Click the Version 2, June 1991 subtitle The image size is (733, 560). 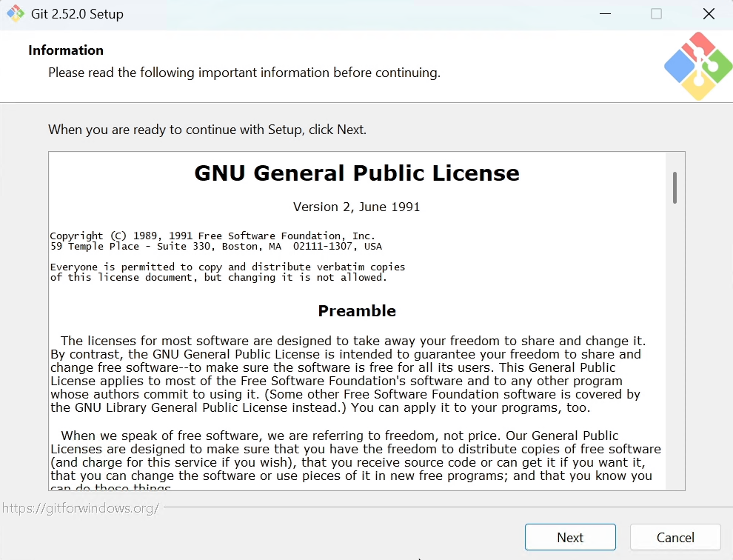(357, 207)
